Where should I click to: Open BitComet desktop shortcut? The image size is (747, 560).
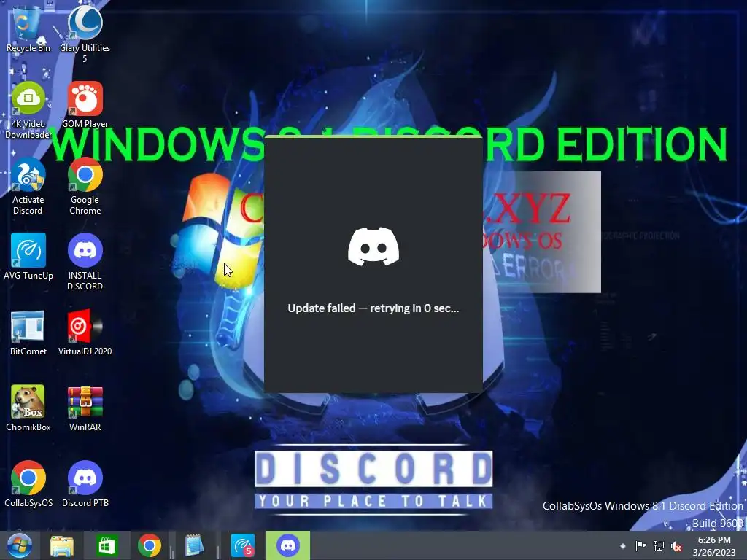28,332
